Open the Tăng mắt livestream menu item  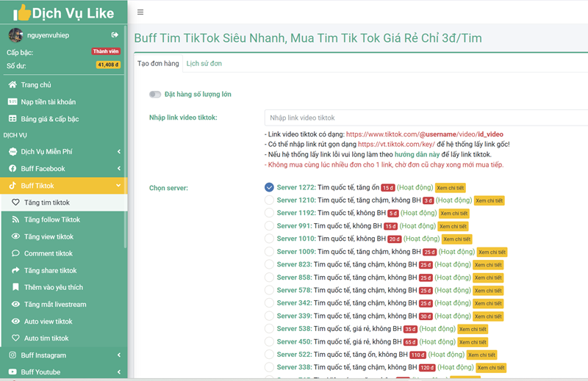[64, 304]
